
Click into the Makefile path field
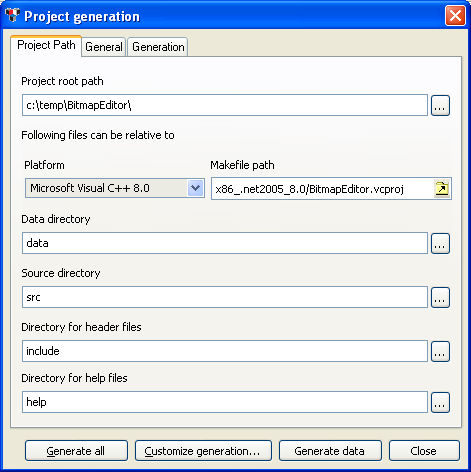pos(322,189)
